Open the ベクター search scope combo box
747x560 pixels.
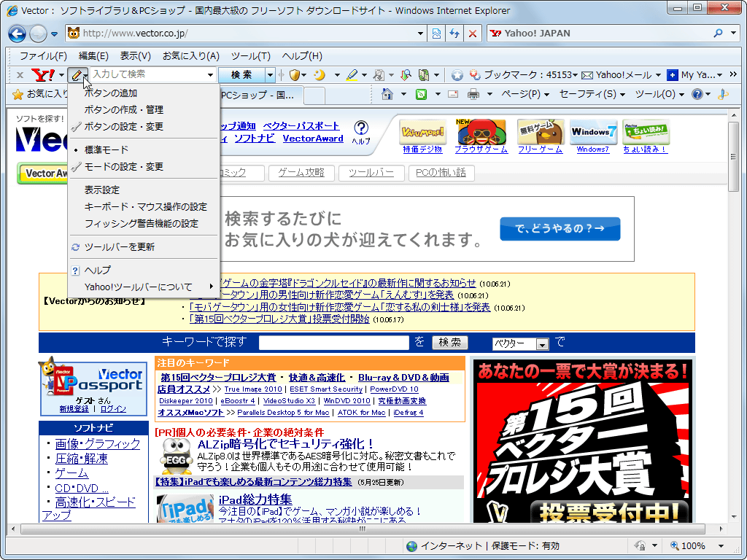(520, 343)
